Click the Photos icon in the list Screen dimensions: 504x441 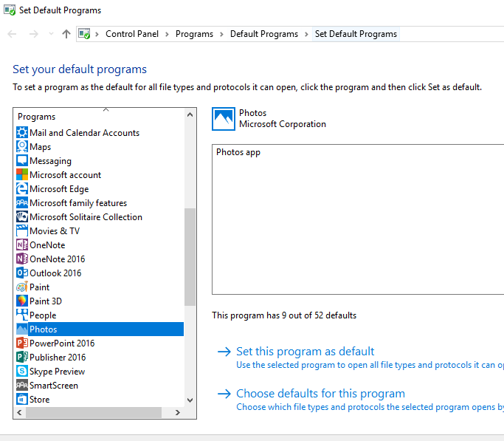(x=22, y=329)
